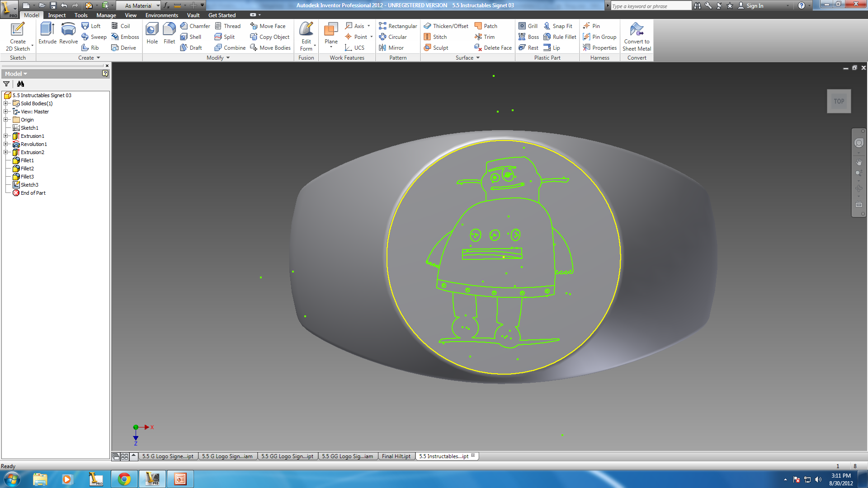Click the keyword search field
Image resolution: width=868 pixels, height=488 pixels.
[x=651, y=6]
